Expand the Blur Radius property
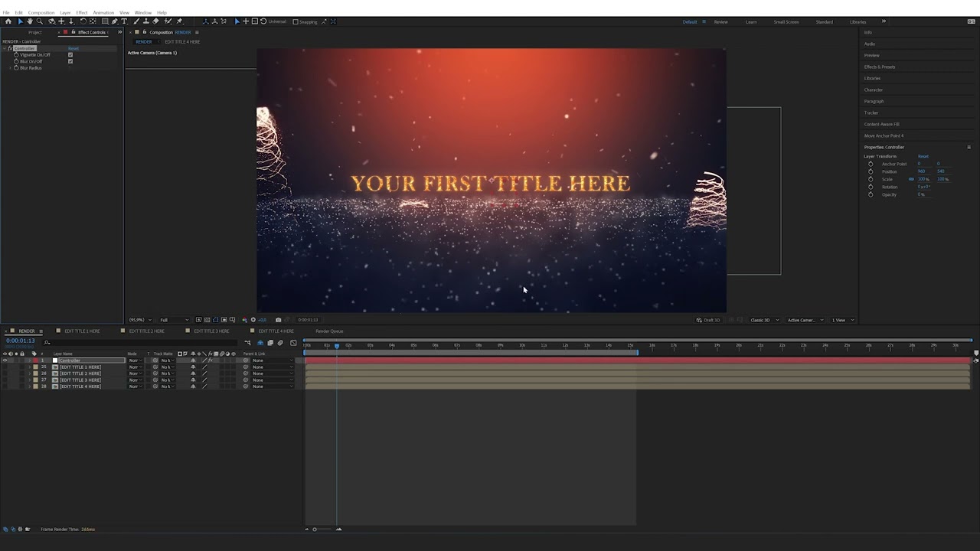980x551 pixels. 11,68
